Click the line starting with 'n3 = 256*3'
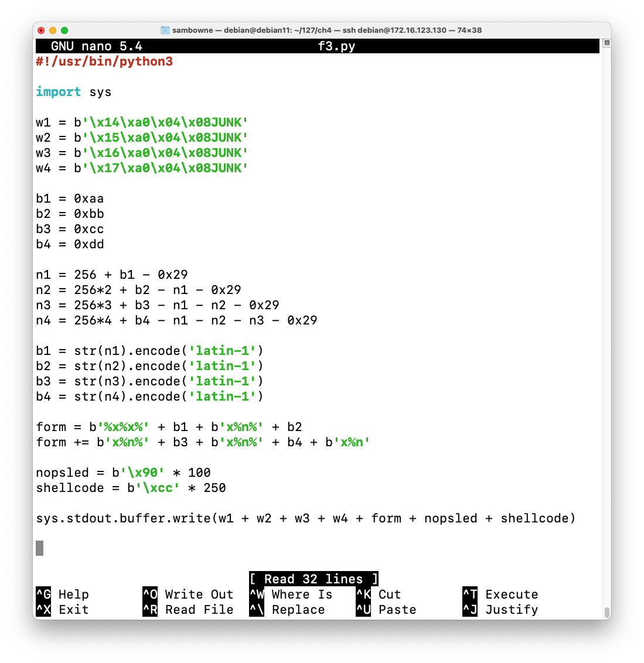Image resolution: width=644 pixels, height=663 pixels. pyautogui.click(x=158, y=305)
